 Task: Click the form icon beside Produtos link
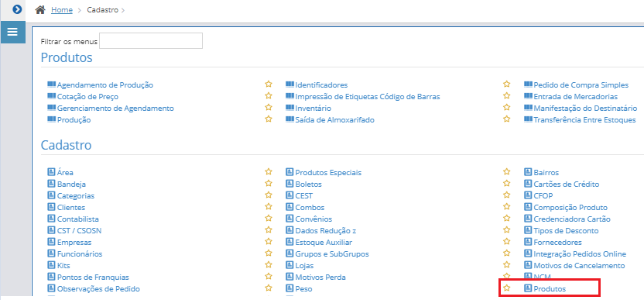click(528, 288)
